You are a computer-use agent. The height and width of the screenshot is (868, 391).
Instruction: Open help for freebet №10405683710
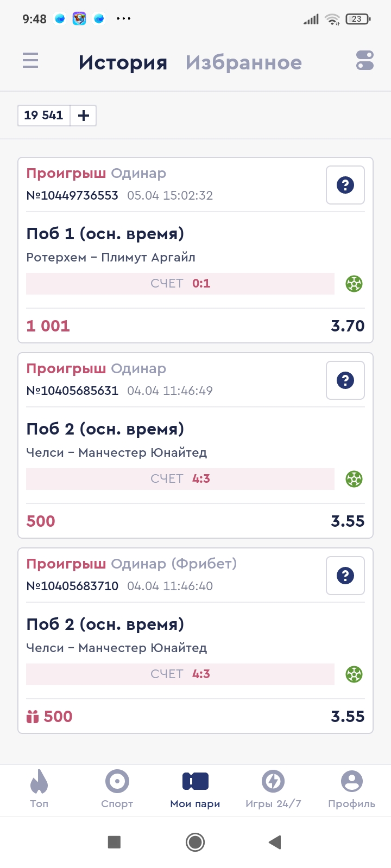click(x=345, y=576)
